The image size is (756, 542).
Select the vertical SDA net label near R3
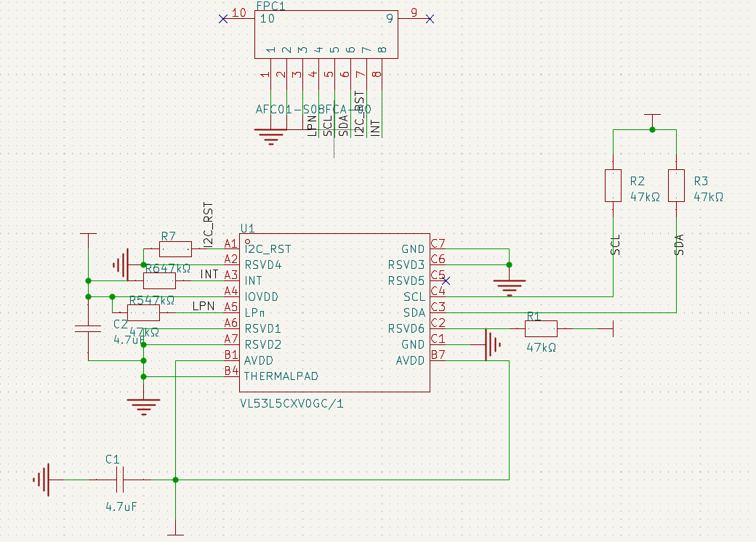680,245
